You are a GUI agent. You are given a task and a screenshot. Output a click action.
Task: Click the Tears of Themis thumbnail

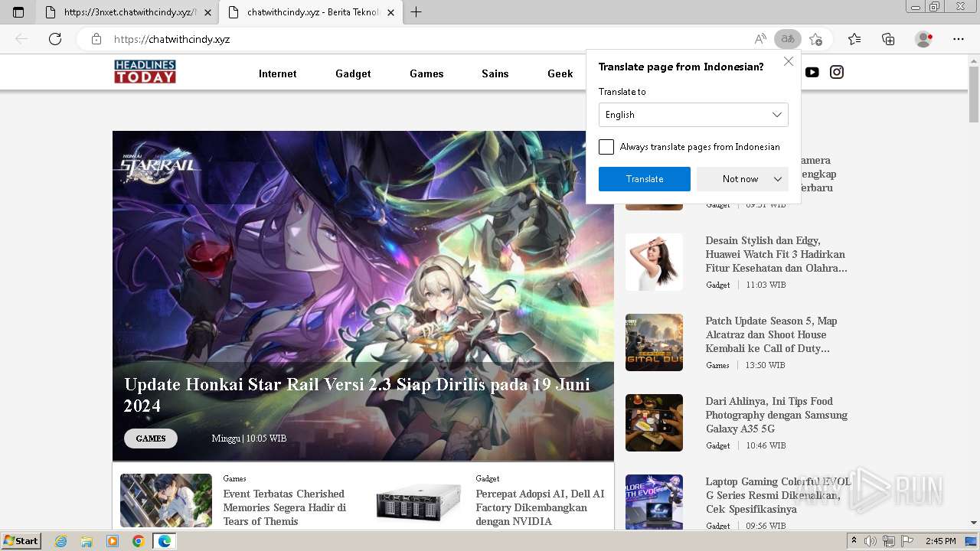(166, 501)
